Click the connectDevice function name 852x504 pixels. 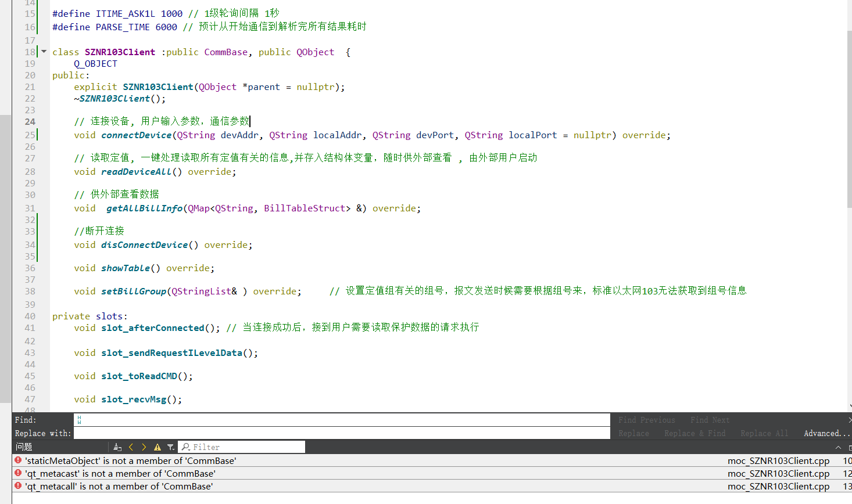pyautogui.click(x=137, y=135)
